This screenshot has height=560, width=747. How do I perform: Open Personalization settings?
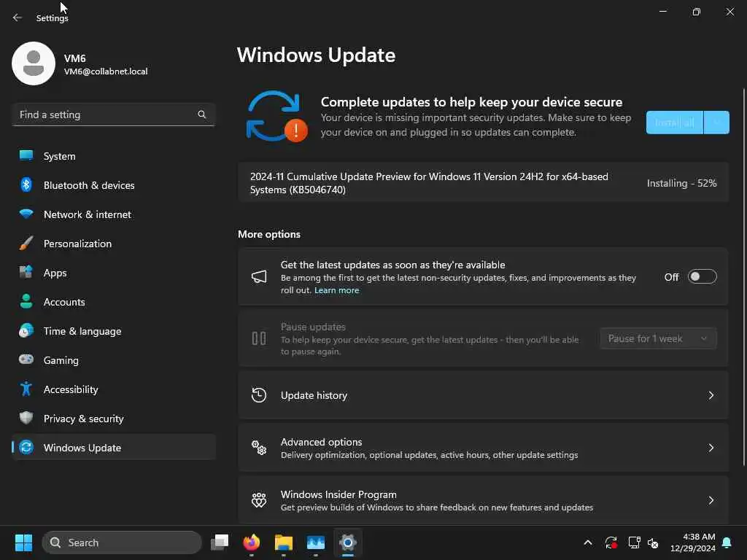point(114,244)
